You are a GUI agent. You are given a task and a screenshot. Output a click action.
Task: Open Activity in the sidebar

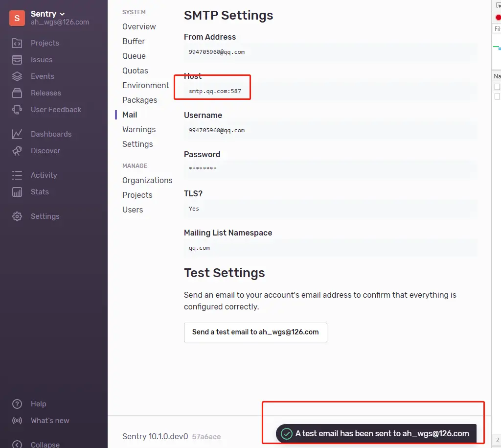(44, 175)
